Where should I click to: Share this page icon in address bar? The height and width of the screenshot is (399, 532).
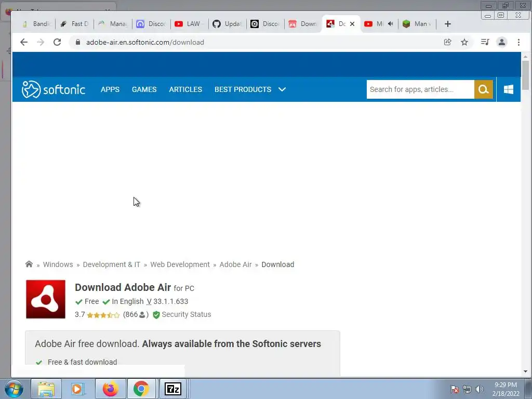point(447,42)
